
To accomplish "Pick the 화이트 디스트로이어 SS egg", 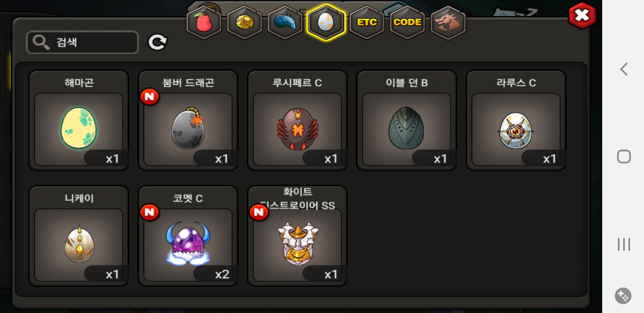I will point(297,236).
